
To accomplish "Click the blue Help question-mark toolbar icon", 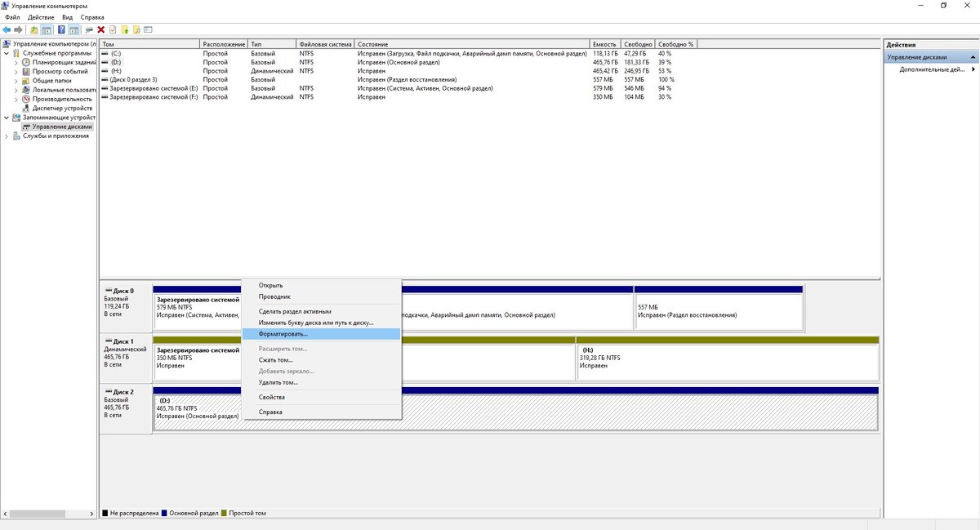I will coord(61,29).
